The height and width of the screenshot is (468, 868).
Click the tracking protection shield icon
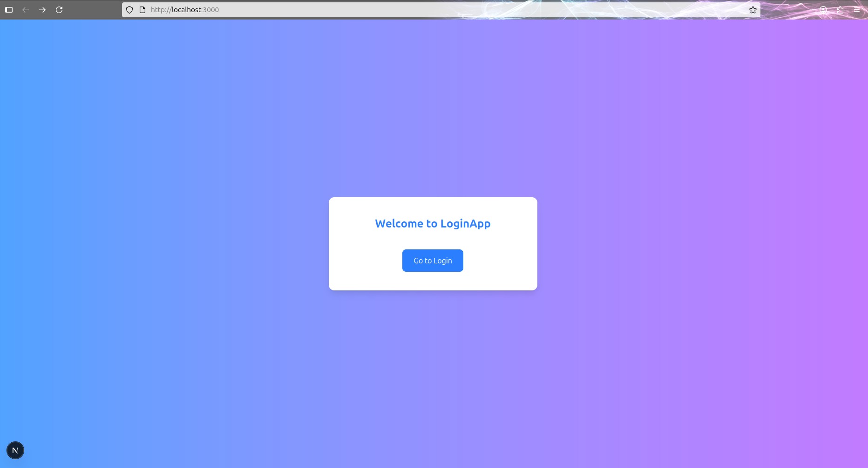coord(129,9)
